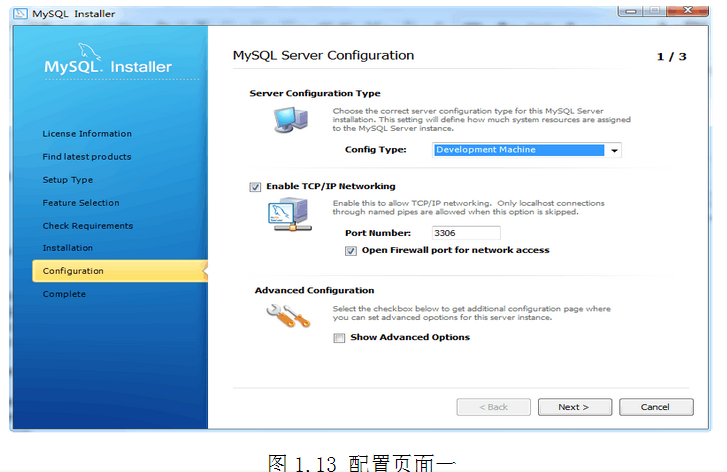The height and width of the screenshot is (472, 727).
Task: Click the Config Type: label
Action: pos(376,150)
